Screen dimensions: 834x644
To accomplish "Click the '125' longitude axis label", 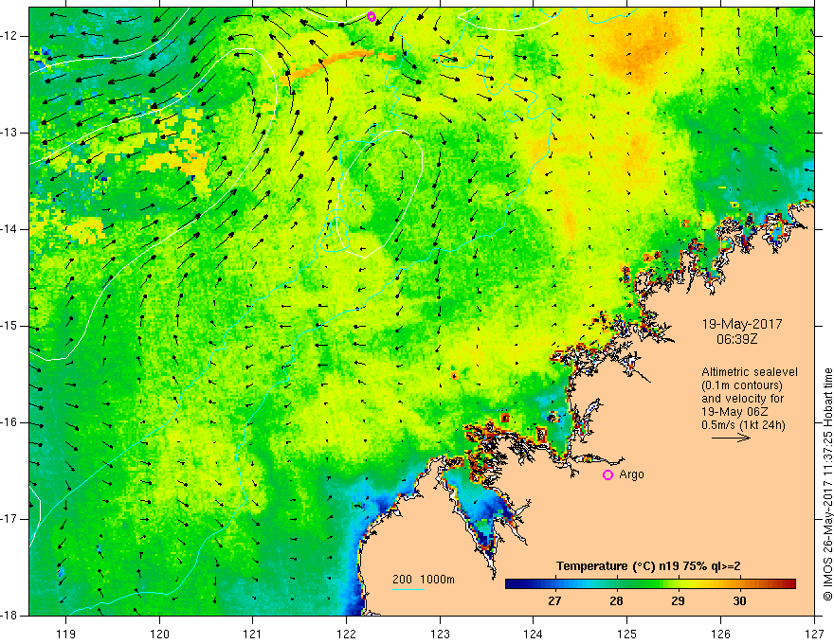I will (x=627, y=634).
